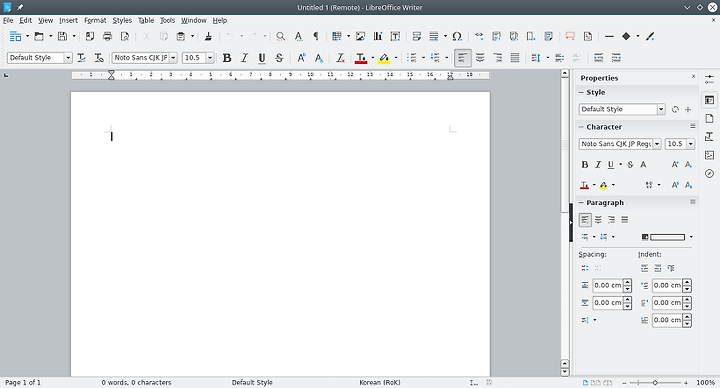The image size is (720, 388).
Task: Toggle Italic in the main toolbar
Action: point(244,58)
